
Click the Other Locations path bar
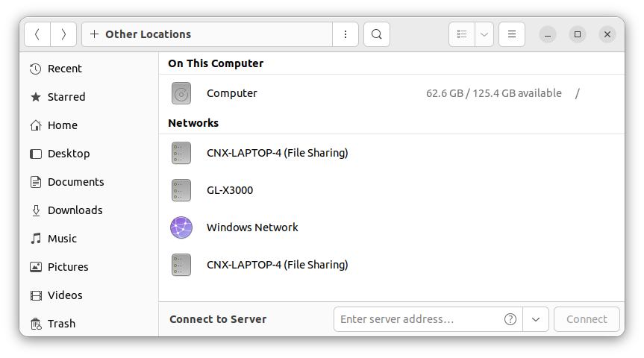point(207,34)
